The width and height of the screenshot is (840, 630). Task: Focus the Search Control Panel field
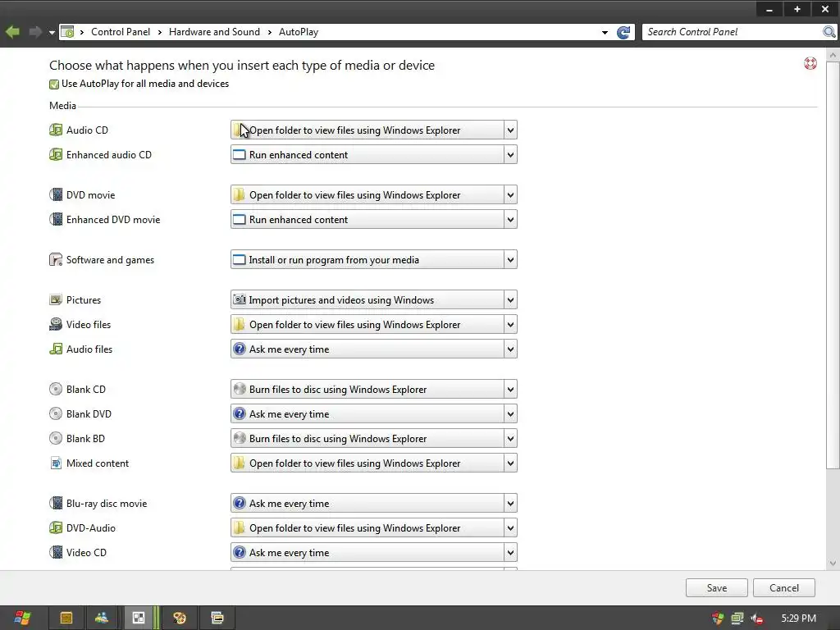(x=733, y=32)
